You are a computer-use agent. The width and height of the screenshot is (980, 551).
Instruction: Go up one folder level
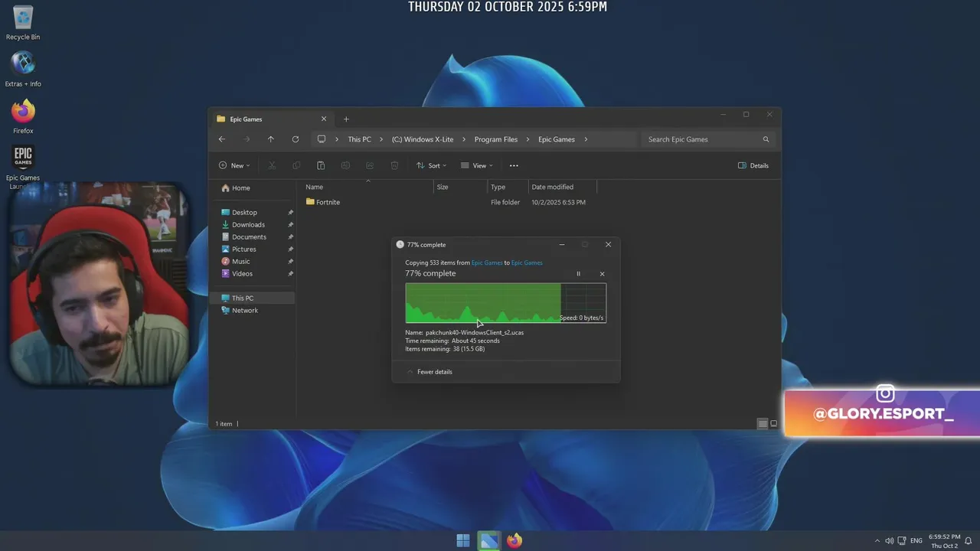270,139
